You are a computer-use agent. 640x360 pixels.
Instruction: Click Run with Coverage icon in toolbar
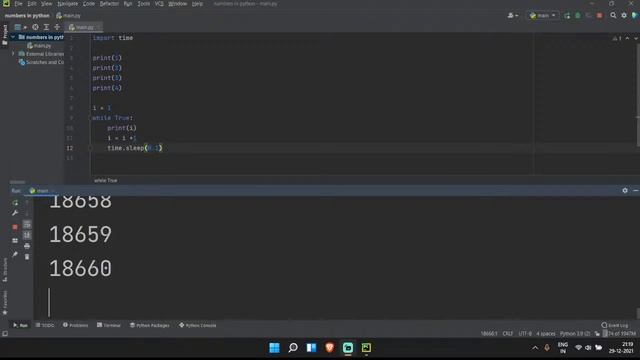tap(588, 16)
